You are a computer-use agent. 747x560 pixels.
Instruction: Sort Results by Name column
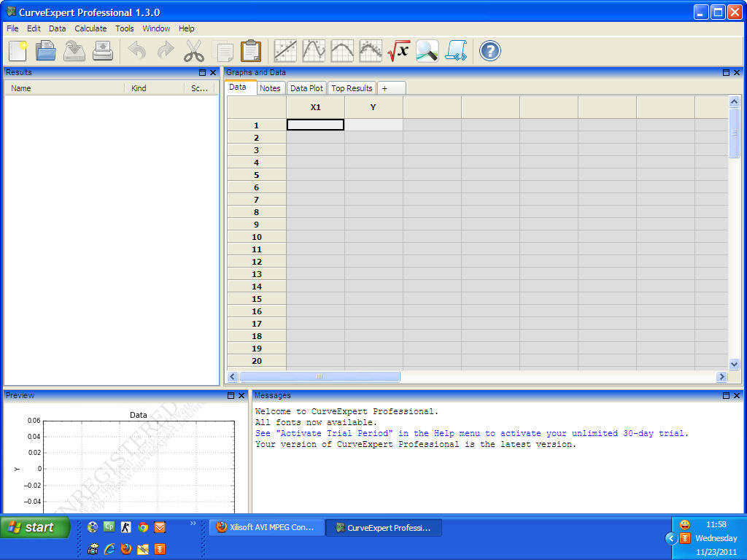pyautogui.click(x=64, y=88)
